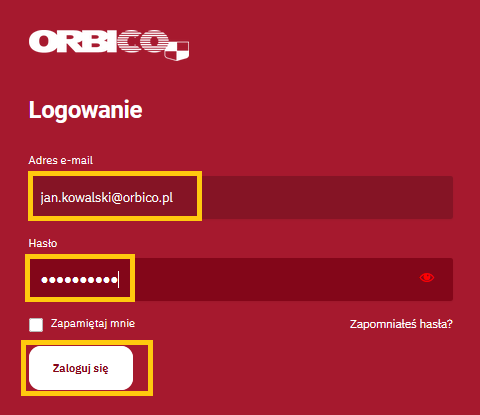Open the Zapomniałeś hasła? link
This screenshot has width=480, height=415.
pos(401,324)
